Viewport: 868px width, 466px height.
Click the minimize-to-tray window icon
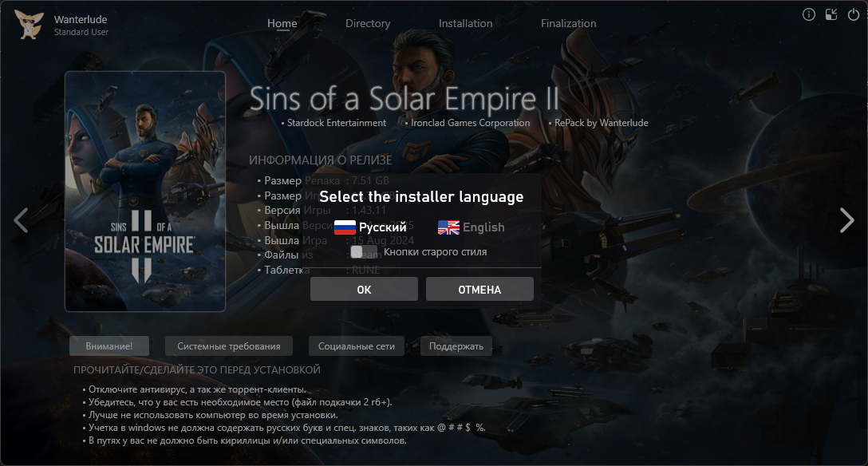pyautogui.click(x=831, y=15)
